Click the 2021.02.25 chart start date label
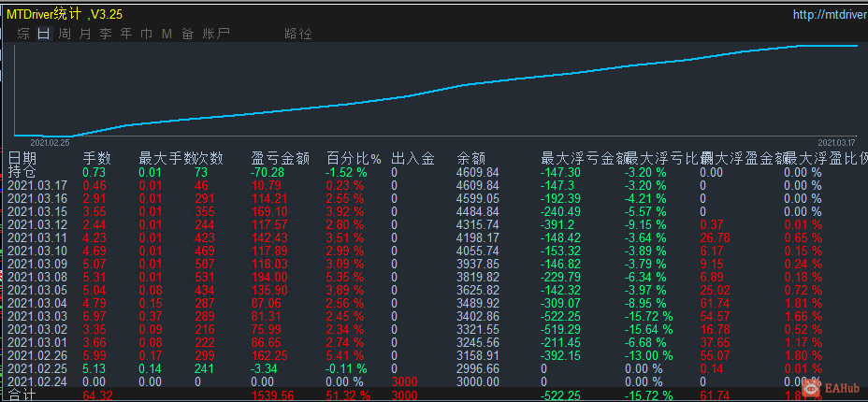This screenshot has height=402, width=868. point(50,142)
